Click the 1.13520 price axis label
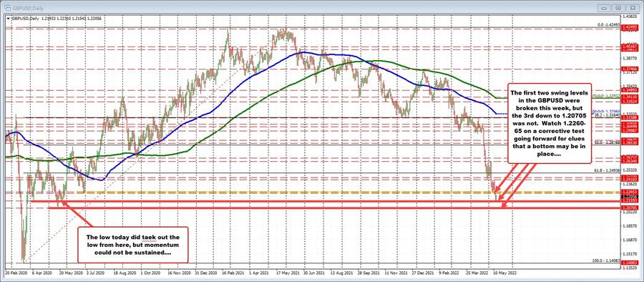Image resolution: width=644 pixels, height=282 pixels. pyautogui.click(x=630, y=268)
